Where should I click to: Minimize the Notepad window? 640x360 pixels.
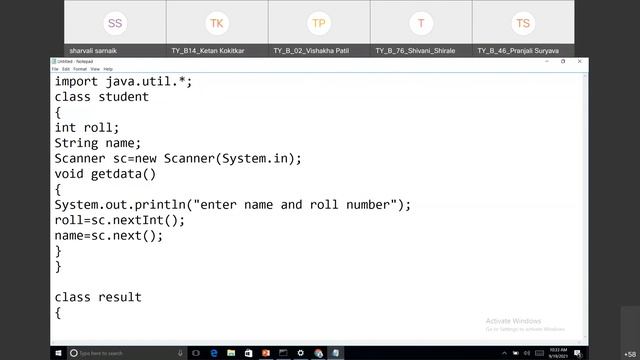pos(547,61)
